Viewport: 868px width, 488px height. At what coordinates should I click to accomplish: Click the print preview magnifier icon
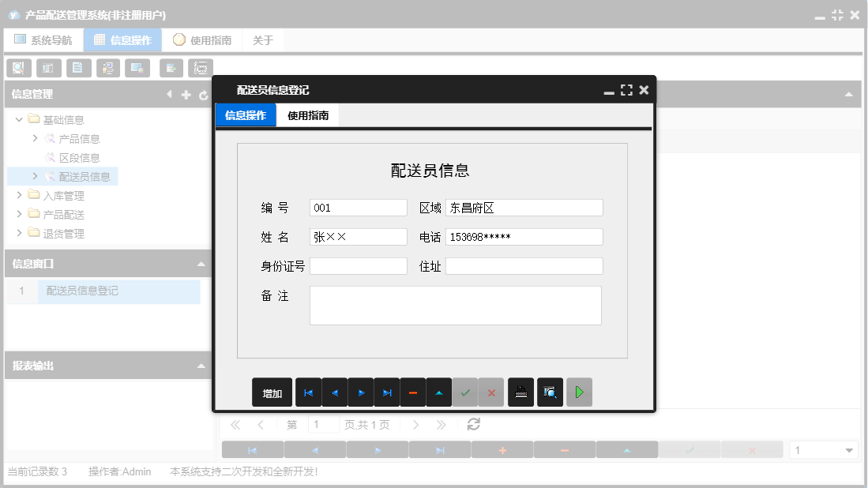(550, 392)
